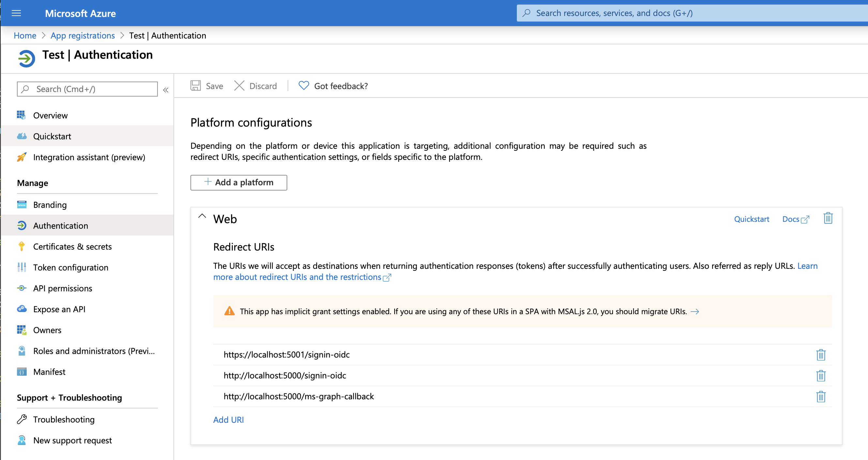Click the Microsoft Azure title
The image size is (868, 460).
(x=80, y=13)
